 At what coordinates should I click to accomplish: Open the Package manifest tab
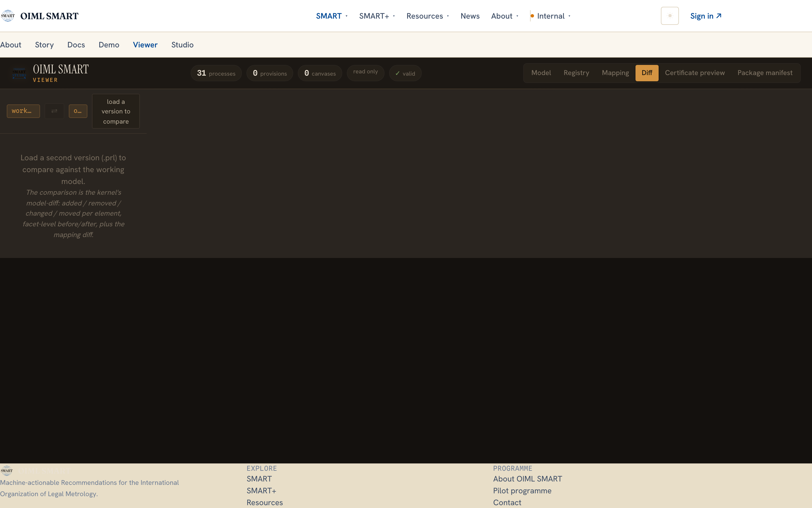point(765,73)
